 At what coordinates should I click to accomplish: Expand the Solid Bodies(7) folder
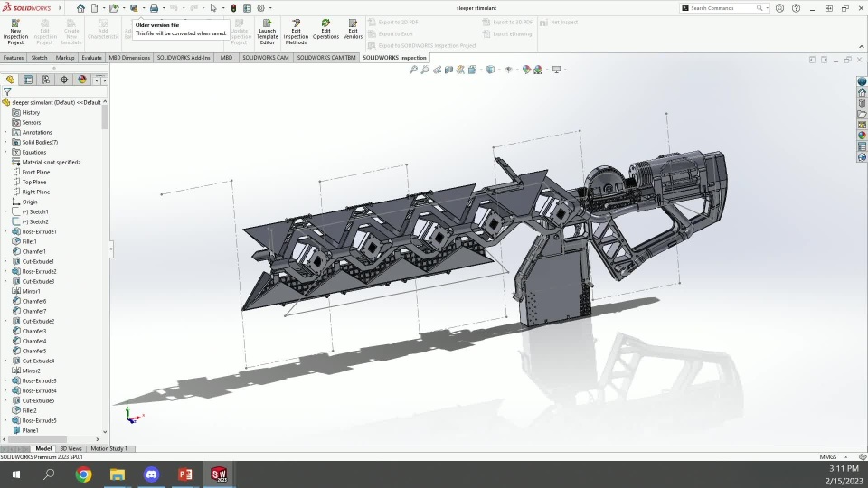(5, 142)
